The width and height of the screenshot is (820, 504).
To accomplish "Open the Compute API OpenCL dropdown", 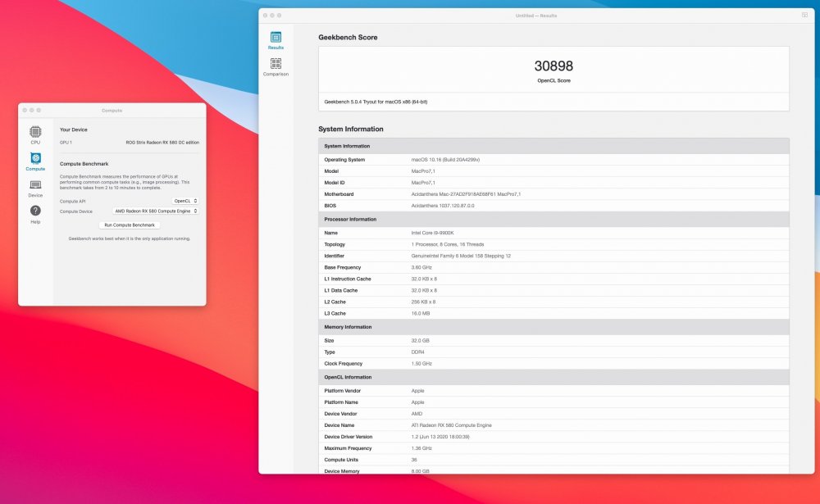I will pyautogui.click(x=185, y=201).
